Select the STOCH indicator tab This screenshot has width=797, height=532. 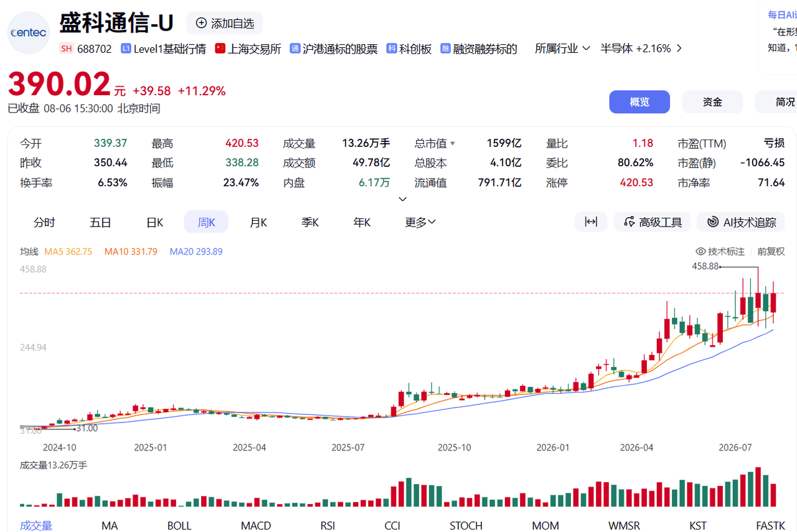466,526
